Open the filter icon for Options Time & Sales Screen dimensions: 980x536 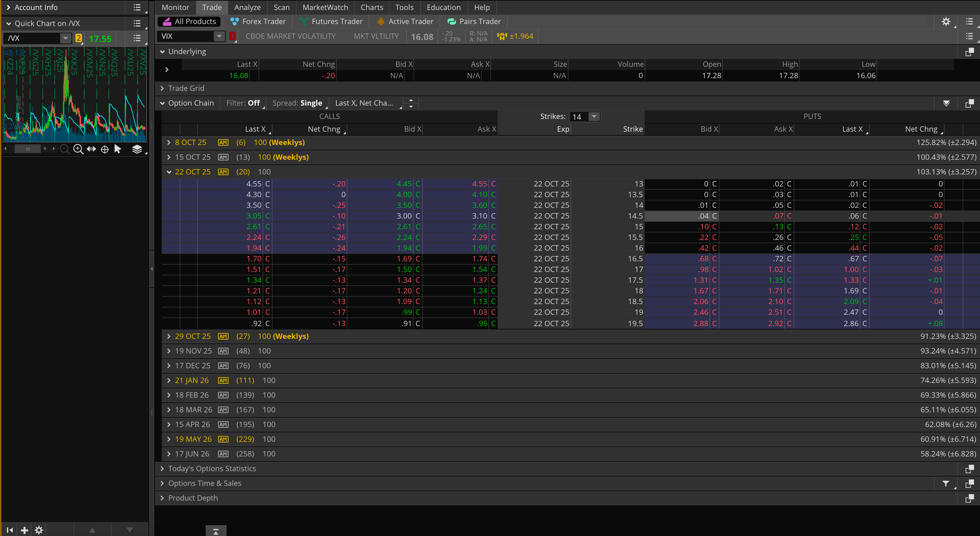point(946,484)
